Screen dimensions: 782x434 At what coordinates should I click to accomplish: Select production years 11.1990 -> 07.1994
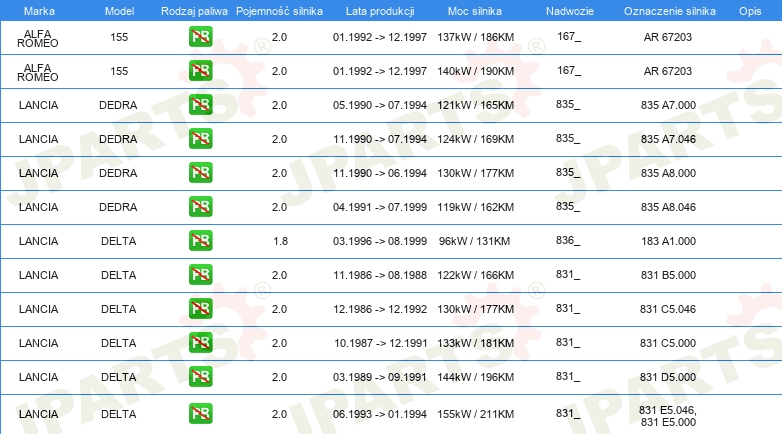pos(380,139)
